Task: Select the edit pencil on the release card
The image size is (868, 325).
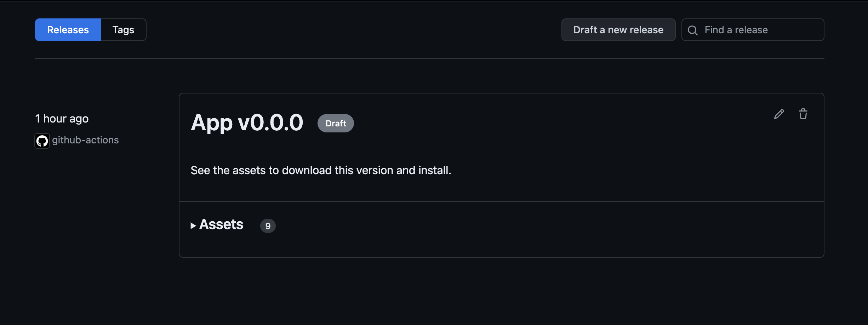Action: 779,114
